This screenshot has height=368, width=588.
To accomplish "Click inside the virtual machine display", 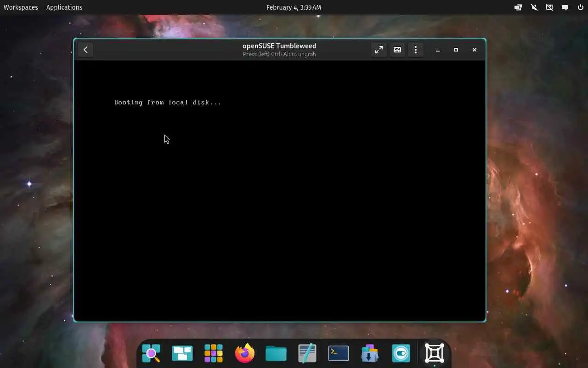I will coord(280,191).
